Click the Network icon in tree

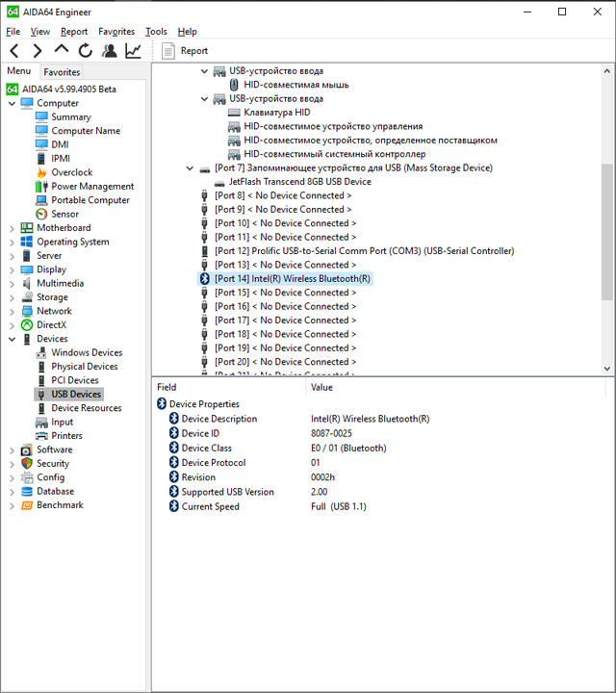click(x=27, y=311)
